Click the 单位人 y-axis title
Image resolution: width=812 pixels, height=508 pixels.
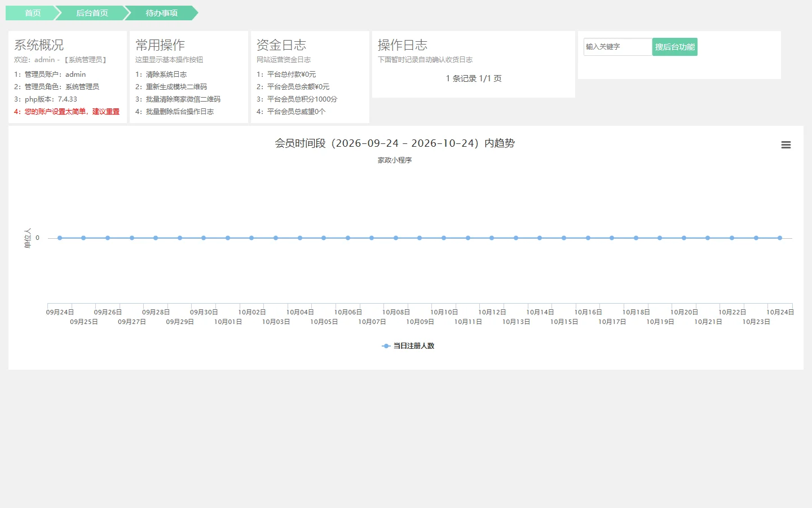coord(28,238)
